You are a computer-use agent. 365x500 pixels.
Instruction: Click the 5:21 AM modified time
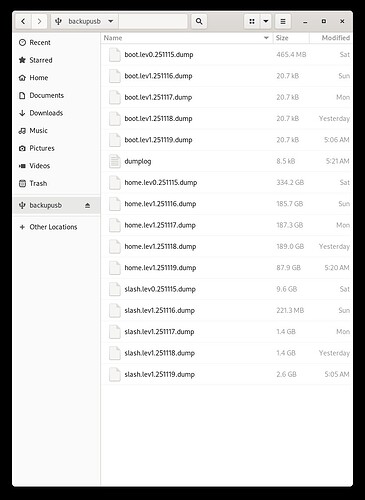[x=337, y=161]
